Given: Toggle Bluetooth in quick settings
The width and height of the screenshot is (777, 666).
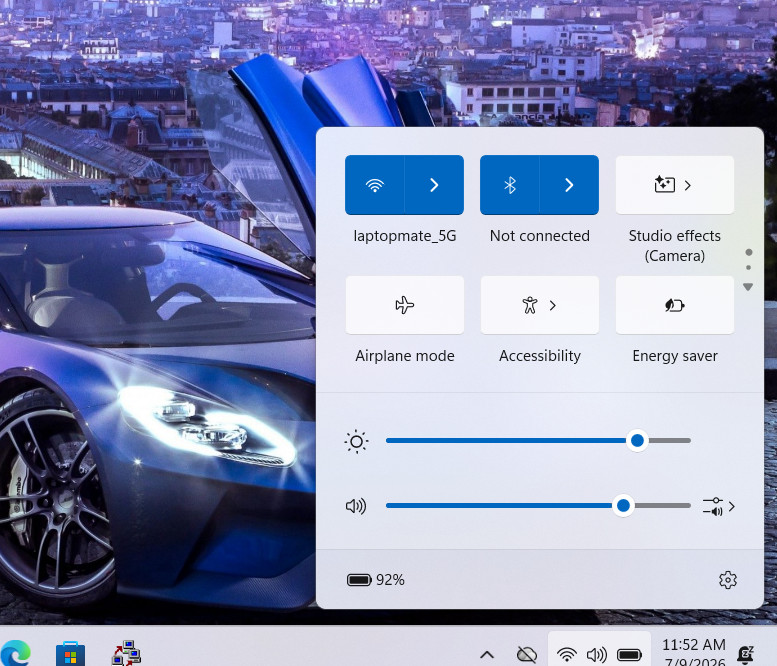Looking at the screenshot, I should click(x=510, y=185).
